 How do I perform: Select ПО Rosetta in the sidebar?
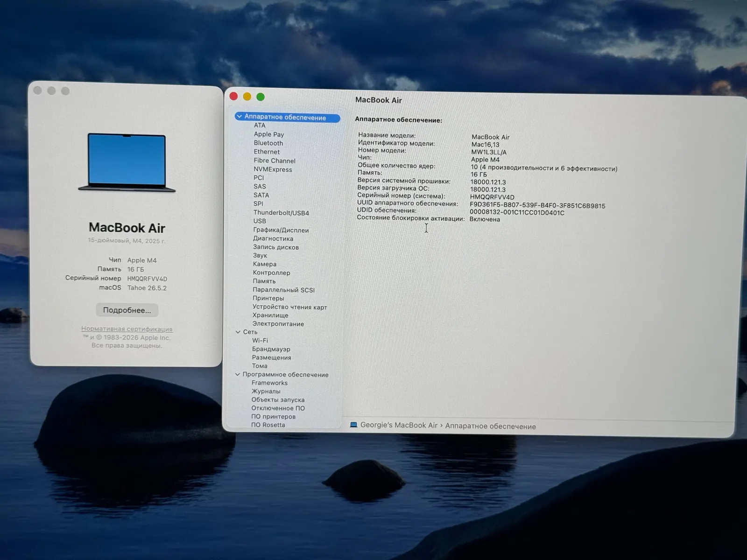tap(268, 425)
